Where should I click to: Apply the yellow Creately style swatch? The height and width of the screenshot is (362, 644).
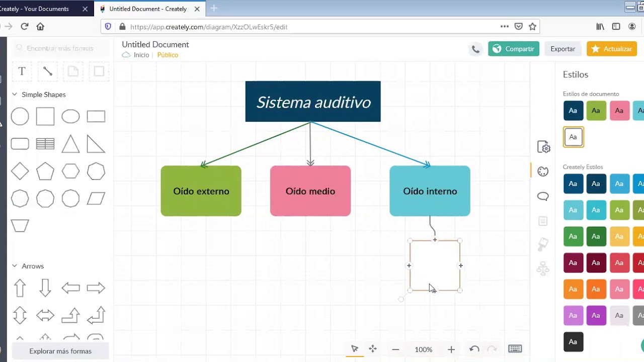tap(619, 236)
